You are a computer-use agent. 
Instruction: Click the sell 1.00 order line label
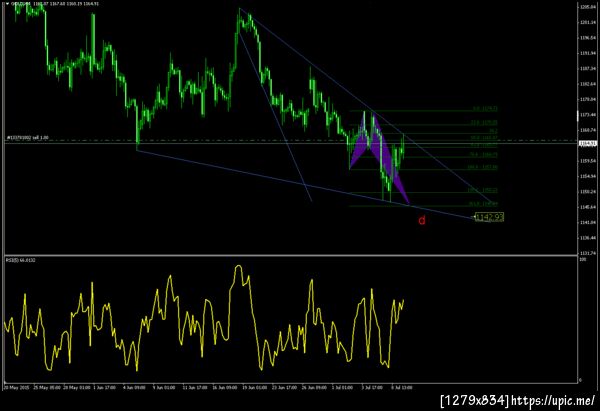coord(28,137)
